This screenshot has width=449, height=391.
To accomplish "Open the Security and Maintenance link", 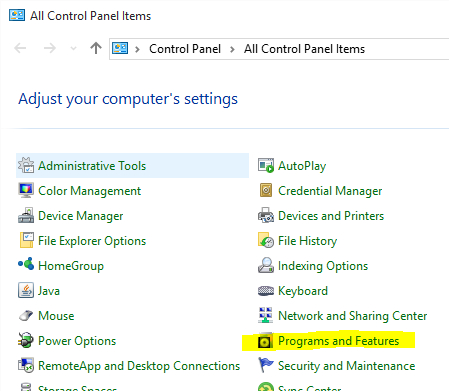I will point(347,366).
